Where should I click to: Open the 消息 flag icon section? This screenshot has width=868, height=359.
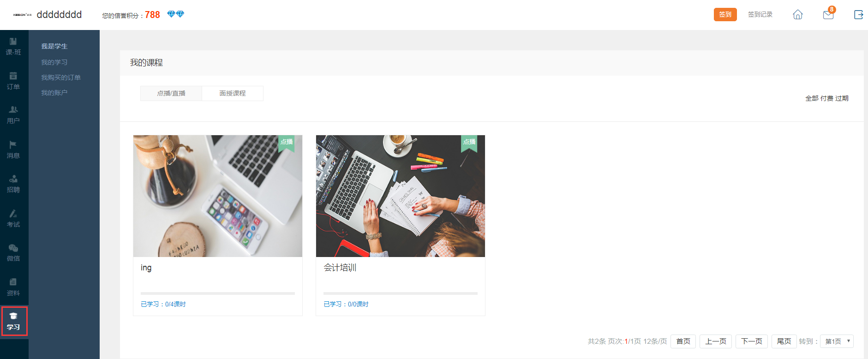(13, 150)
